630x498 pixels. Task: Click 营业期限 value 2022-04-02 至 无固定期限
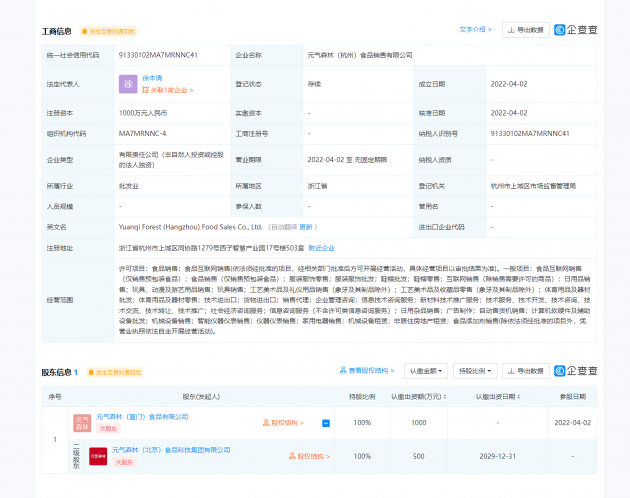click(x=347, y=160)
